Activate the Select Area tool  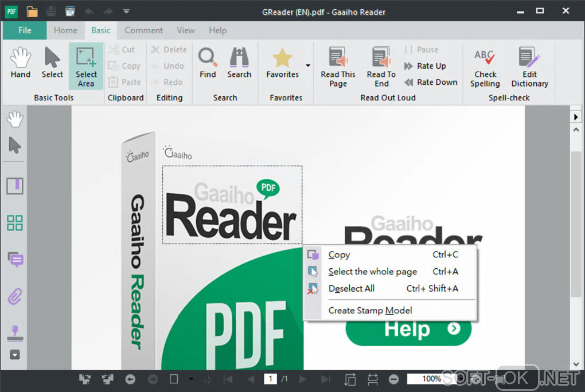click(x=86, y=66)
